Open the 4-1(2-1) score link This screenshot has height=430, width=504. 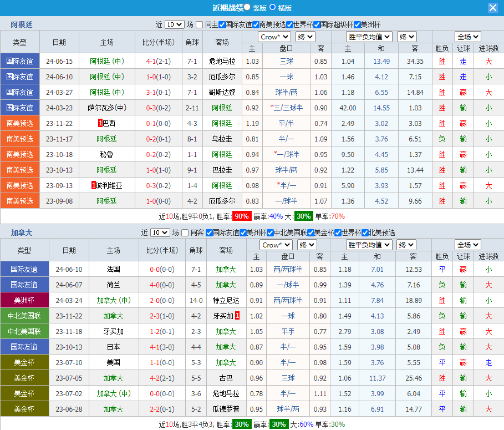158,61
